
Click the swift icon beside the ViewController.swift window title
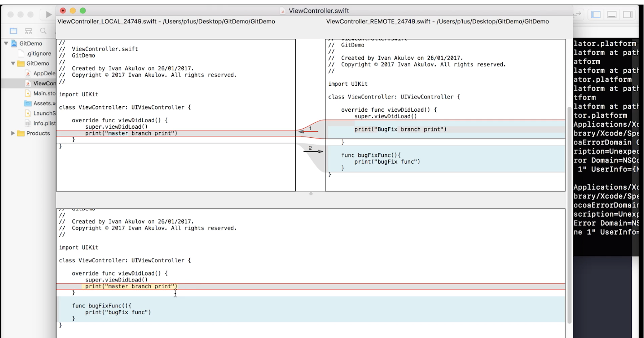283,10
